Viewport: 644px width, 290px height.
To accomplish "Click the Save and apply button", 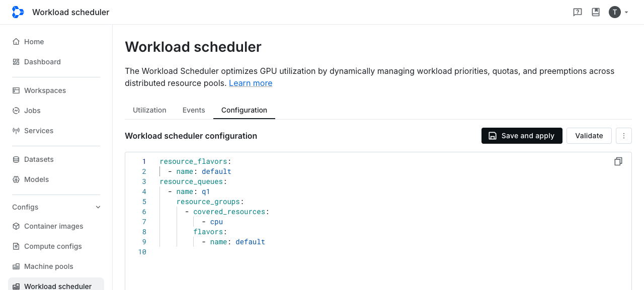I will (522, 136).
